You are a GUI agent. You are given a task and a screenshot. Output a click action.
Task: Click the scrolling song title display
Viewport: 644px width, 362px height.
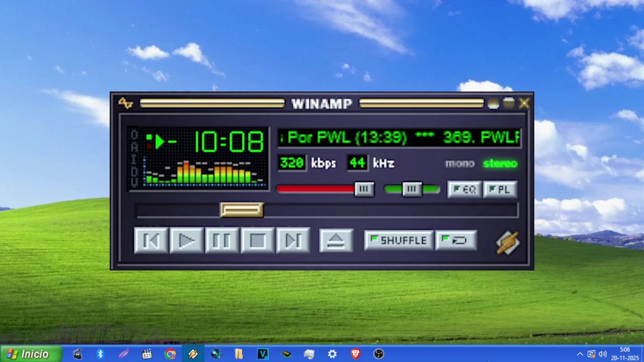pos(399,137)
